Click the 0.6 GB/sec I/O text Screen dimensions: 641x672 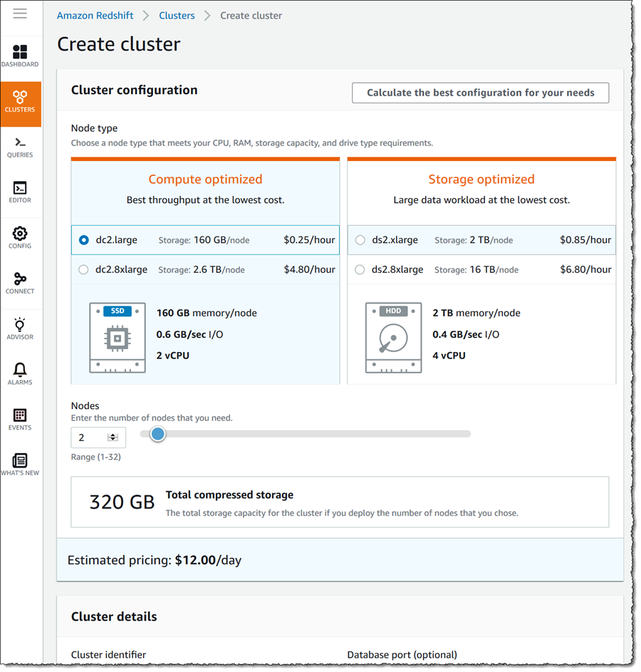pyautogui.click(x=189, y=334)
